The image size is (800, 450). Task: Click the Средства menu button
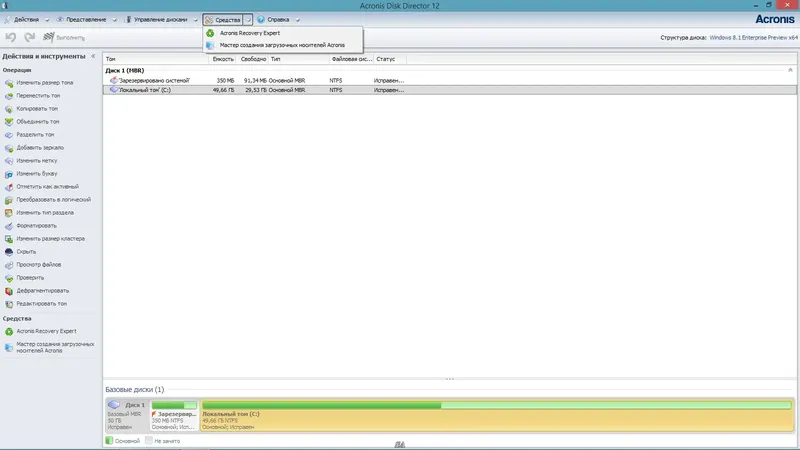click(x=223, y=20)
